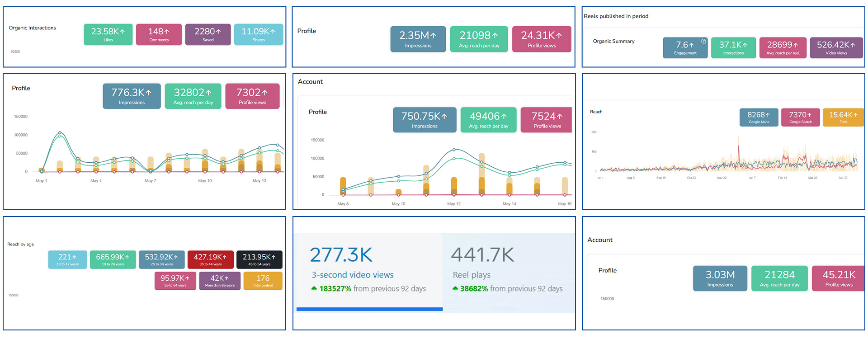This screenshot has width=868, height=339.
Task: Click the Organic Summary label
Action: point(613,41)
